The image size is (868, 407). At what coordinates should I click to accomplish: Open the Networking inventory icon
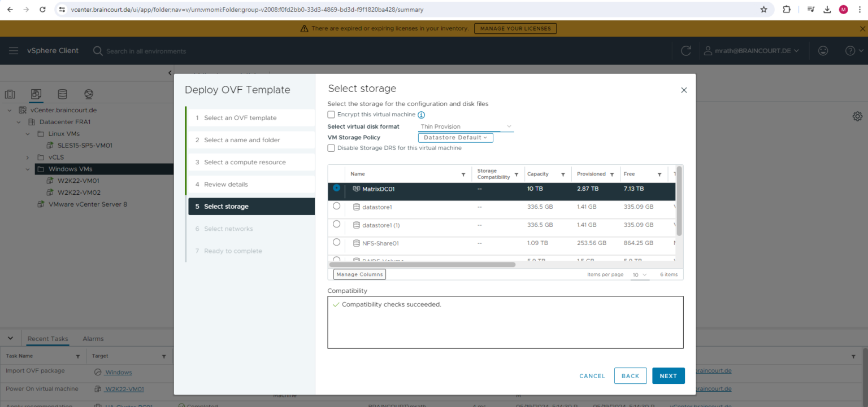pos(88,94)
